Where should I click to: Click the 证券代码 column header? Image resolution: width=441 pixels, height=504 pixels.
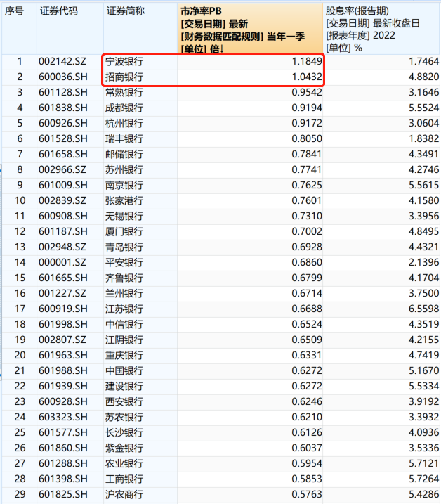(70, 29)
